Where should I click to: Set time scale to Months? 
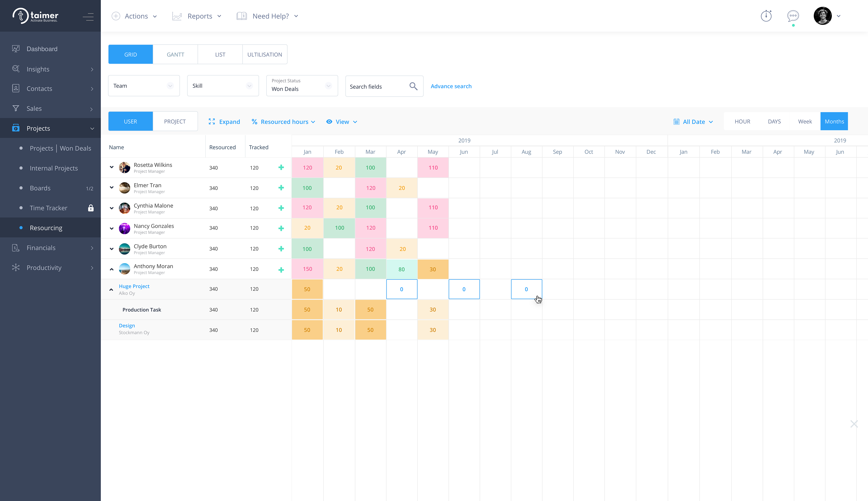pos(834,121)
